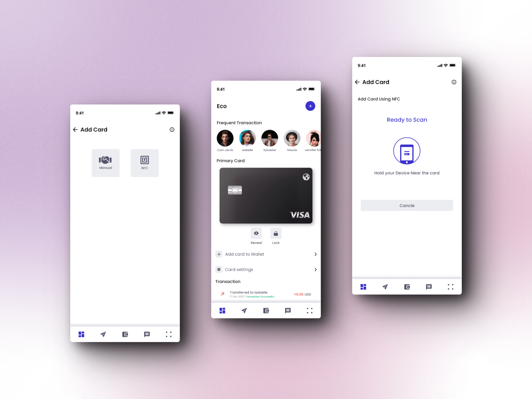This screenshot has height=399, width=532.
Task: Tap the Cancel NFC scan button
Action: pos(407,205)
